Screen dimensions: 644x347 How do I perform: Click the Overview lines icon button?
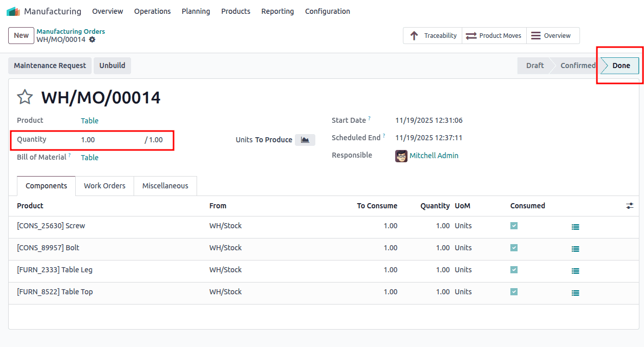tap(534, 35)
